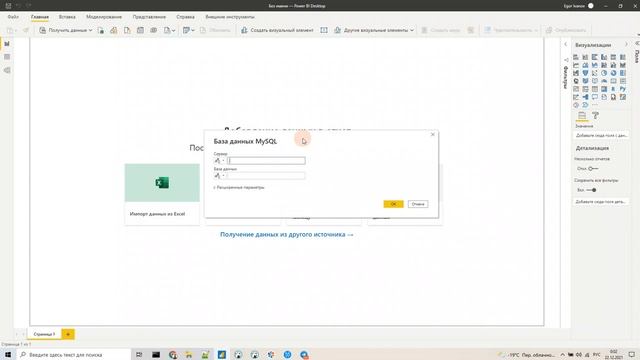Click the green Excel icon on the import card
This screenshot has width=640, height=360.
(162, 182)
